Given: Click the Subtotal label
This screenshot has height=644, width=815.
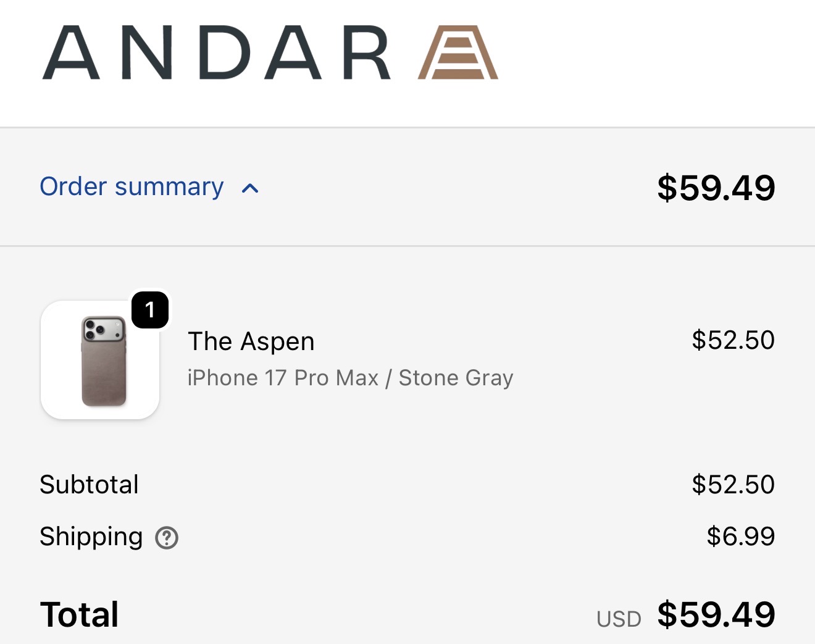Looking at the screenshot, I should [90, 485].
